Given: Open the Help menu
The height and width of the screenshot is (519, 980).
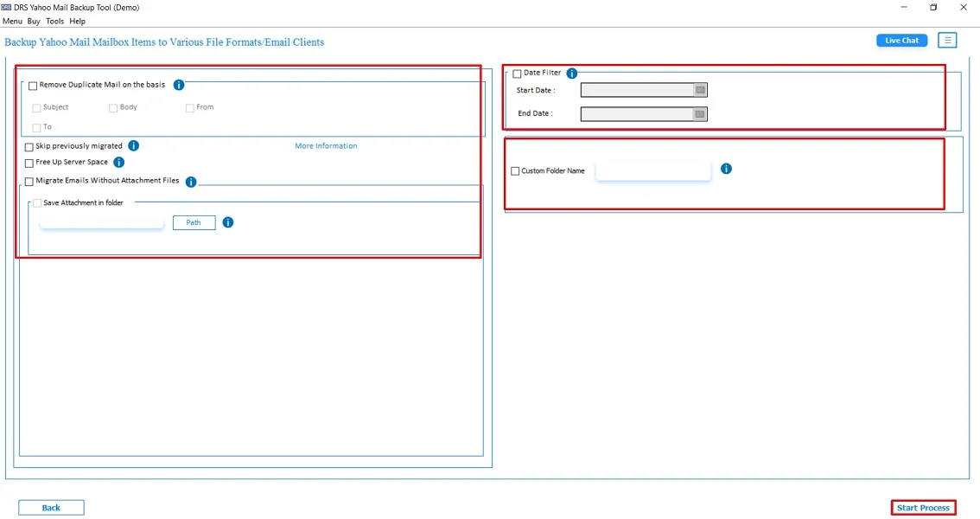Looking at the screenshot, I should click(77, 21).
